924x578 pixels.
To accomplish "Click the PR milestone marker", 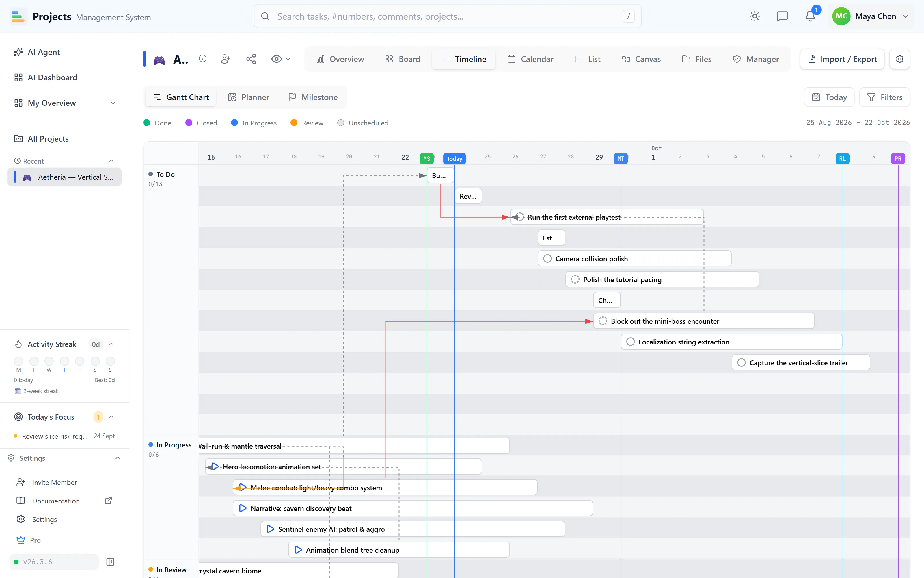I will pyautogui.click(x=898, y=159).
